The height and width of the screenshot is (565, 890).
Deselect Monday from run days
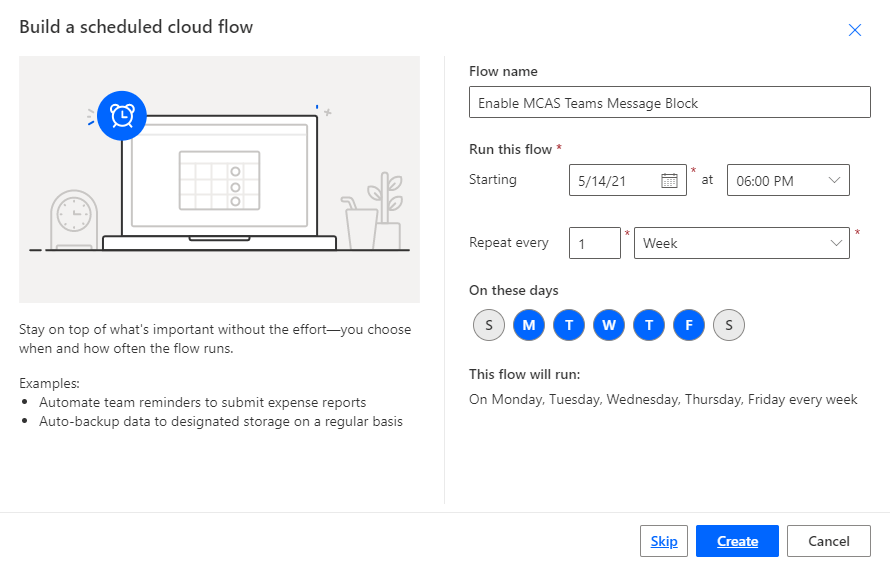click(x=529, y=325)
